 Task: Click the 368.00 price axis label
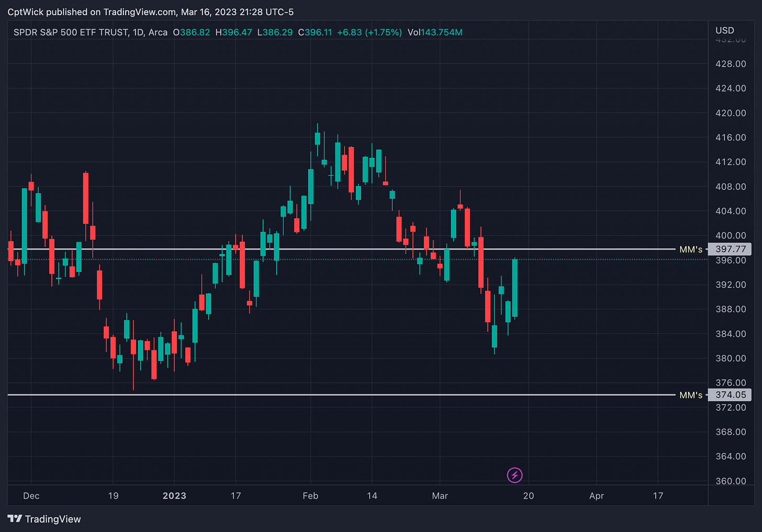731,432
